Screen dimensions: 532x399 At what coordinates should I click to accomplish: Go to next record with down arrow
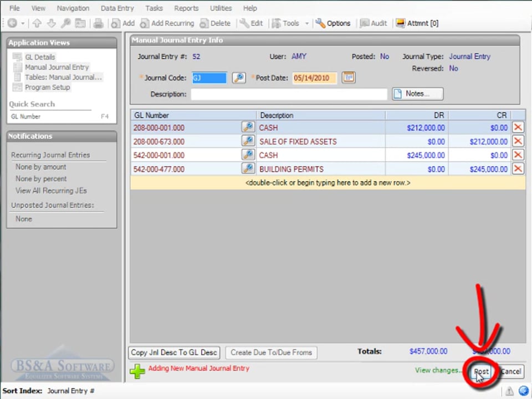pos(51,23)
